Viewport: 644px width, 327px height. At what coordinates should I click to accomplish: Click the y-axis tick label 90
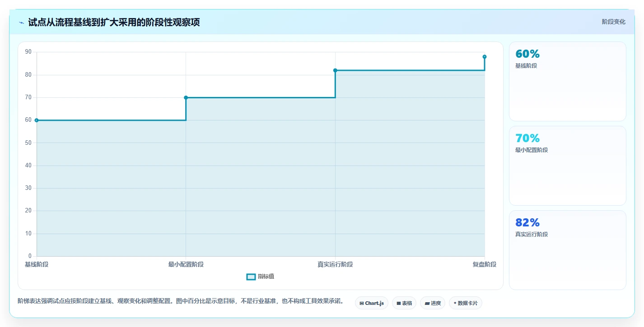pyautogui.click(x=28, y=52)
